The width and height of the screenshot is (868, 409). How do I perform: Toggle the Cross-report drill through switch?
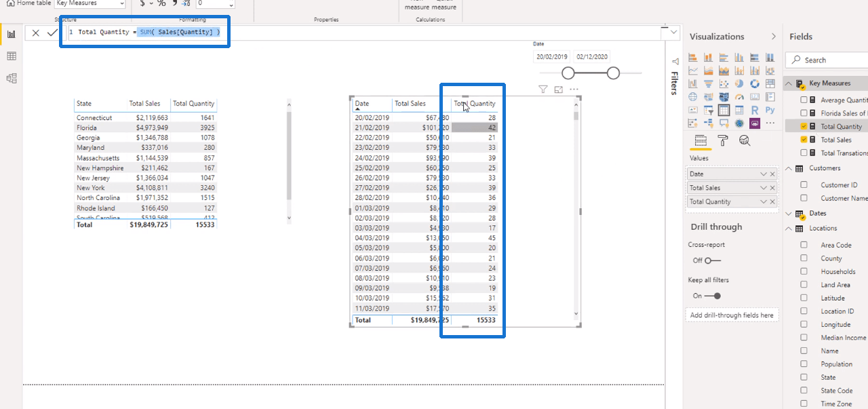(x=712, y=260)
